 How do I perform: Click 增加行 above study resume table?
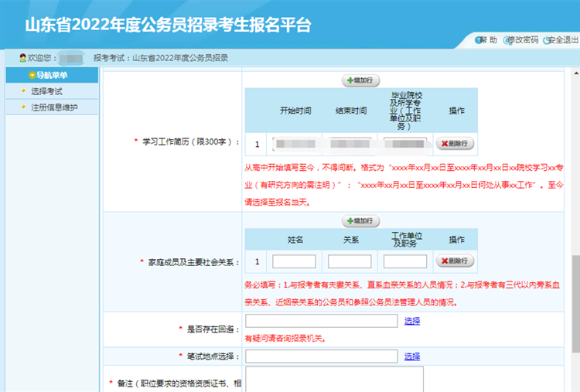point(361,80)
